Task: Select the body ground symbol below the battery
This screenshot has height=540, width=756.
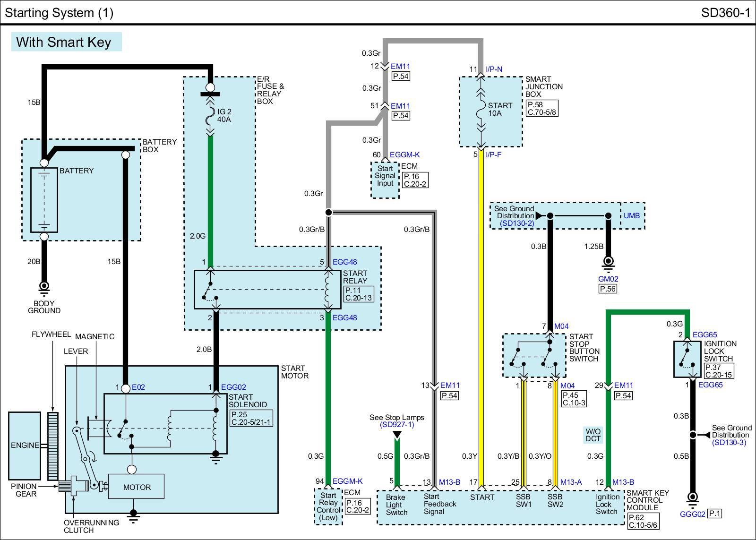Action: [44, 287]
